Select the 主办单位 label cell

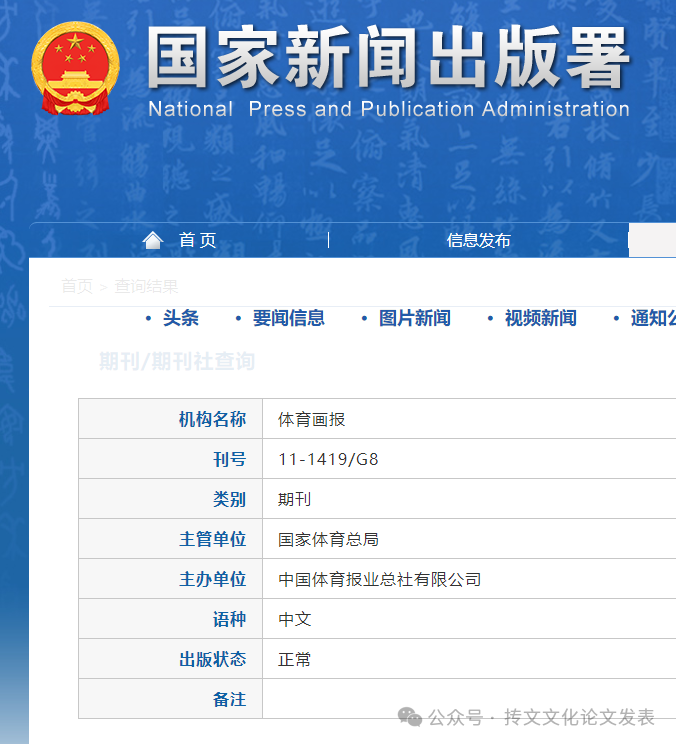(171, 579)
